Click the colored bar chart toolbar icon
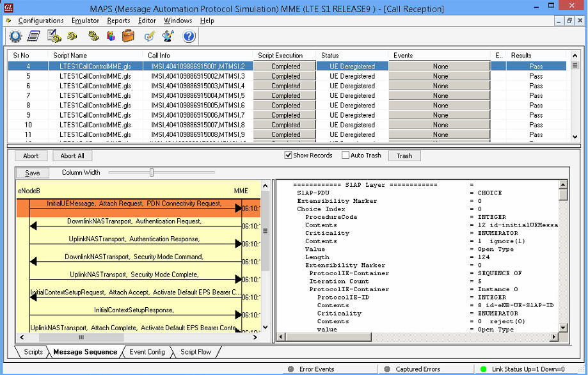 (x=111, y=36)
